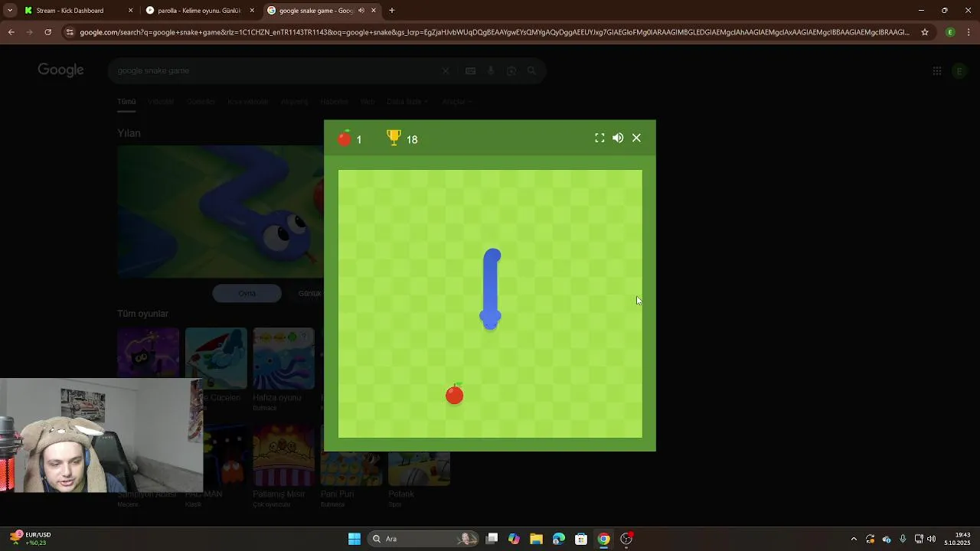Close the parolla tab
Viewport: 980px width, 551px height.
click(x=252, y=11)
